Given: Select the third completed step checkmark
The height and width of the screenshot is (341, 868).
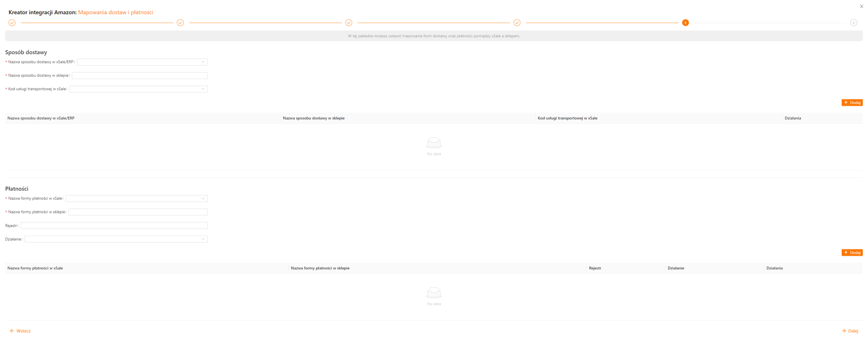Looking at the screenshot, I should click(349, 23).
